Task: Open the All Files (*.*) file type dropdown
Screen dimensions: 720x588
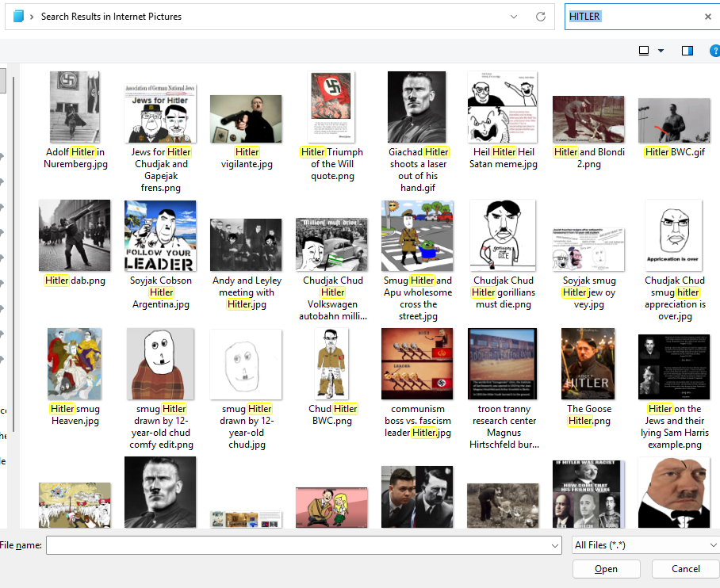Action: tap(645, 545)
